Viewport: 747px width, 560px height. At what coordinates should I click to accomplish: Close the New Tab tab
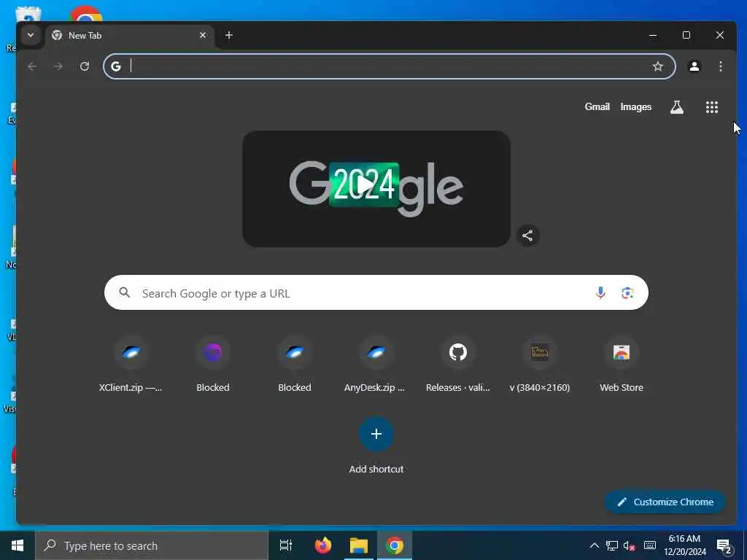click(x=203, y=35)
